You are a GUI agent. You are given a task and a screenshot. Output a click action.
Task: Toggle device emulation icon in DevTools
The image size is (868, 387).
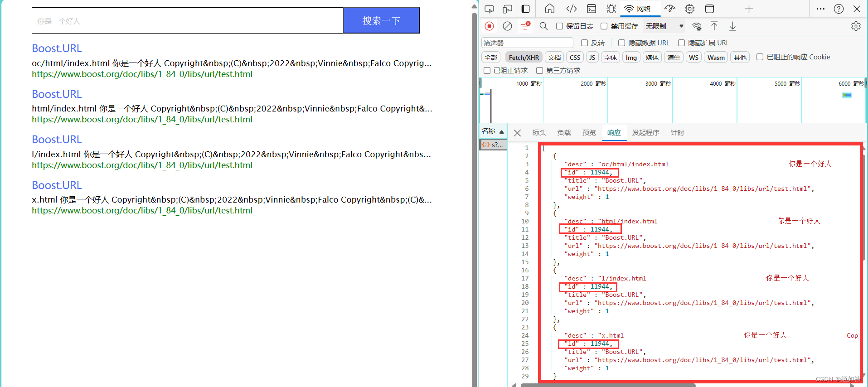(x=507, y=9)
